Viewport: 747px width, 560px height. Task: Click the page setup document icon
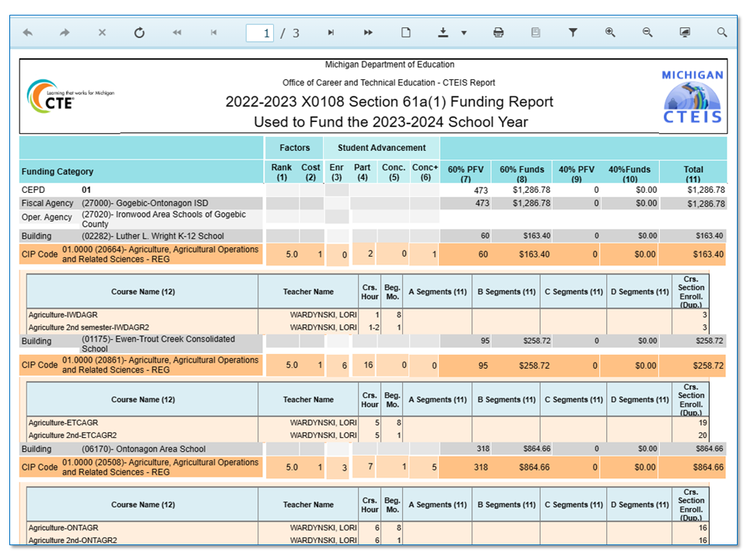tap(405, 33)
